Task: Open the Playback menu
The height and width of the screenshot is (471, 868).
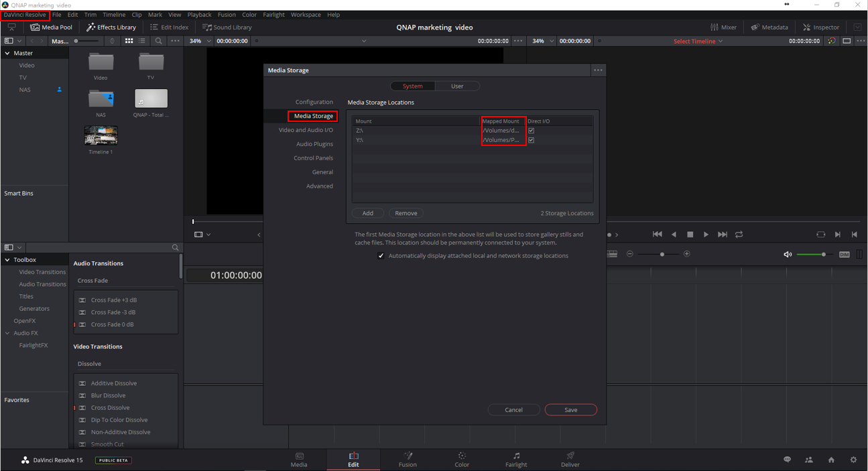Action: tap(199, 15)
